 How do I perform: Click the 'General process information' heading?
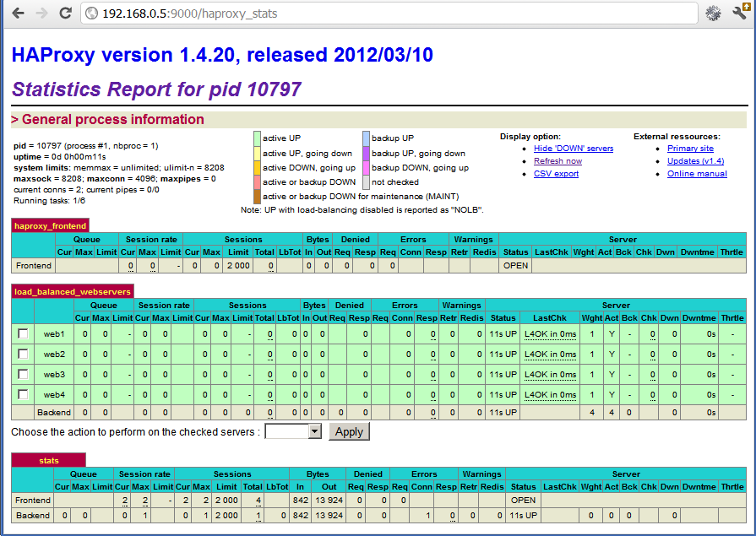(113, 120)
